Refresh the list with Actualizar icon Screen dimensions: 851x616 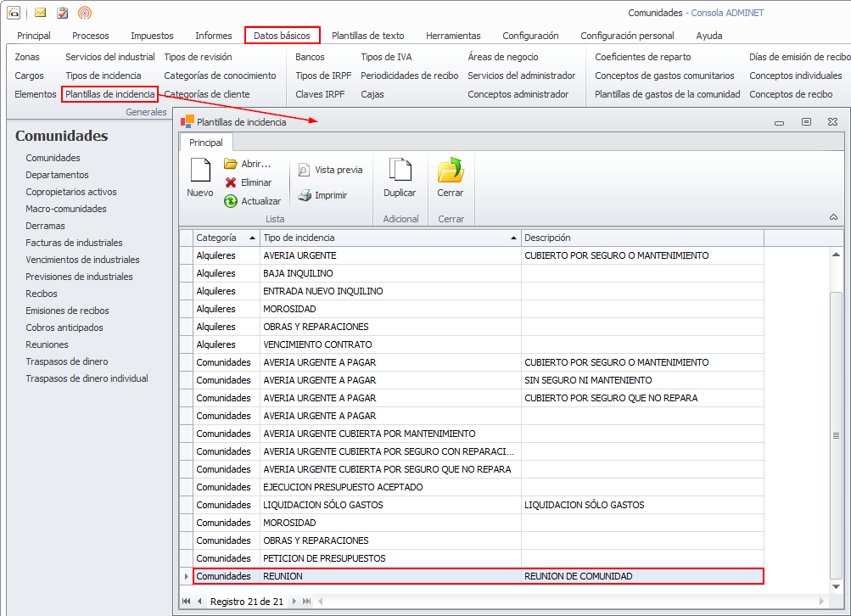(x=231, y=201)
